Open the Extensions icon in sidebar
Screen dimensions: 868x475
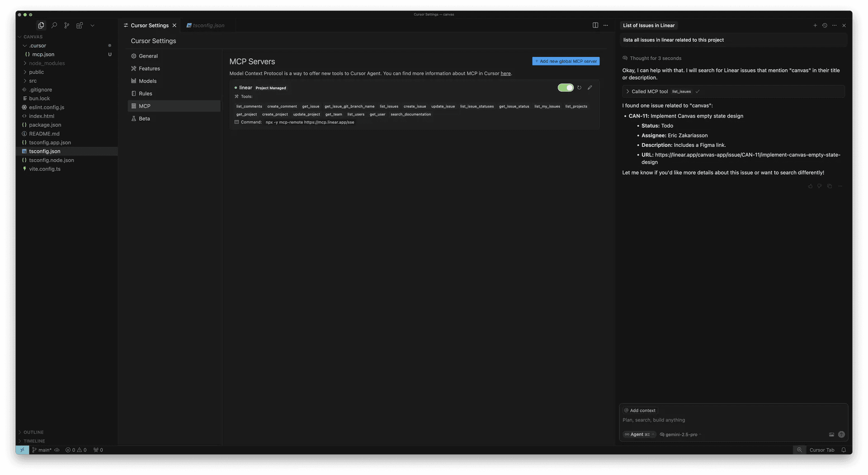[x=80, y=25]
